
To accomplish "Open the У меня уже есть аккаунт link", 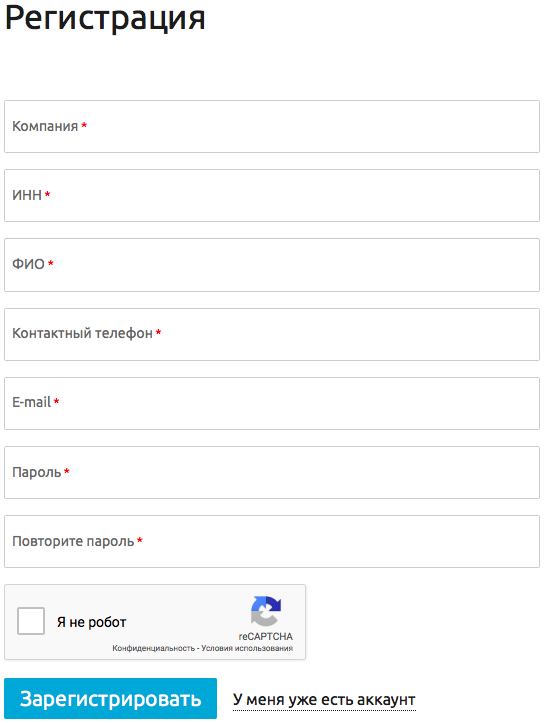I will point(324,699).
